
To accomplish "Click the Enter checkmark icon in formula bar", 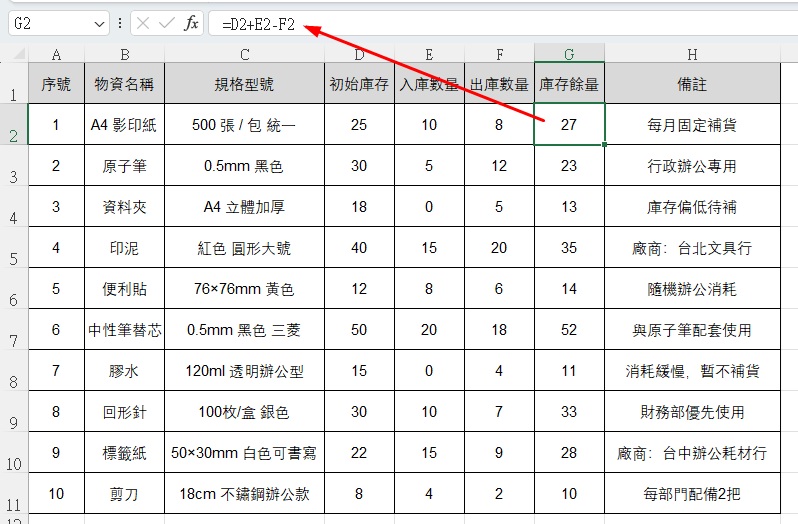I will click(x=166, y=23).
